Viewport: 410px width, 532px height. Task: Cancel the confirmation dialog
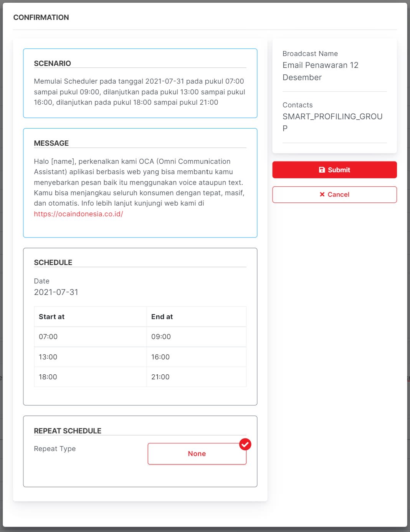pyautogui.click(x=334, y=194)
